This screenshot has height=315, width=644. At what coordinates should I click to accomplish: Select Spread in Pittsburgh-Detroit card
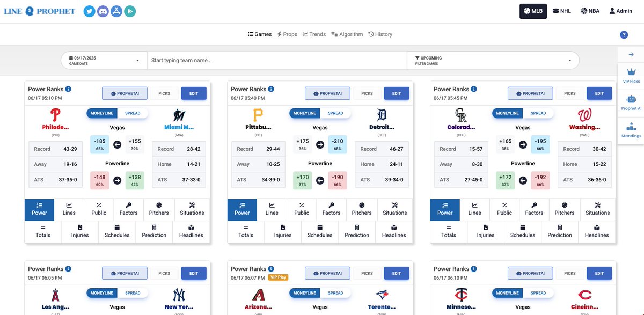pos(335,113)
